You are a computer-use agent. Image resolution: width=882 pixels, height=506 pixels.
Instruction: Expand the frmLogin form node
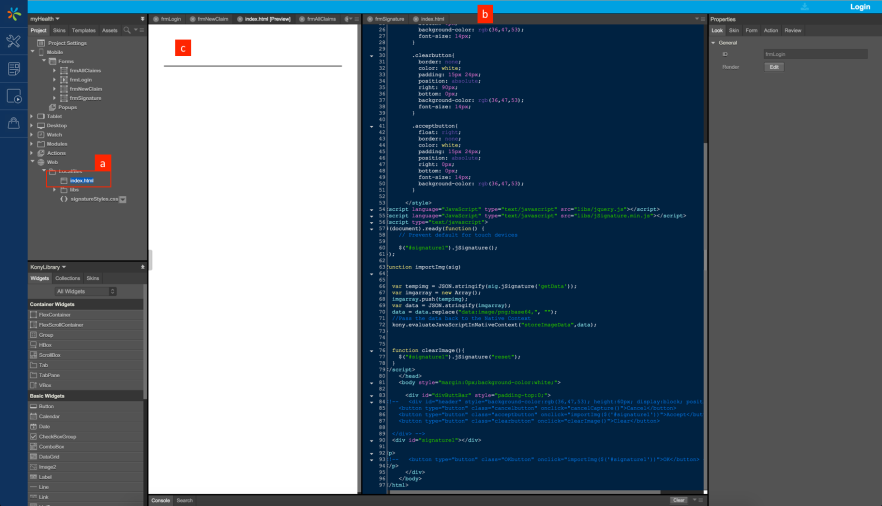[55, 80]
